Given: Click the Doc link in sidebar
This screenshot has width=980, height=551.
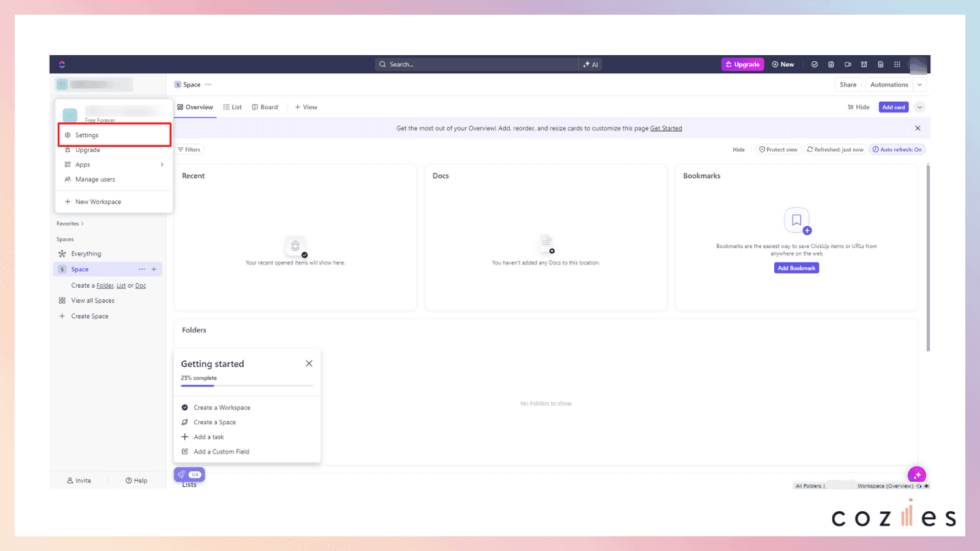Looking at the screenshot, I should [x=141, y=285].
